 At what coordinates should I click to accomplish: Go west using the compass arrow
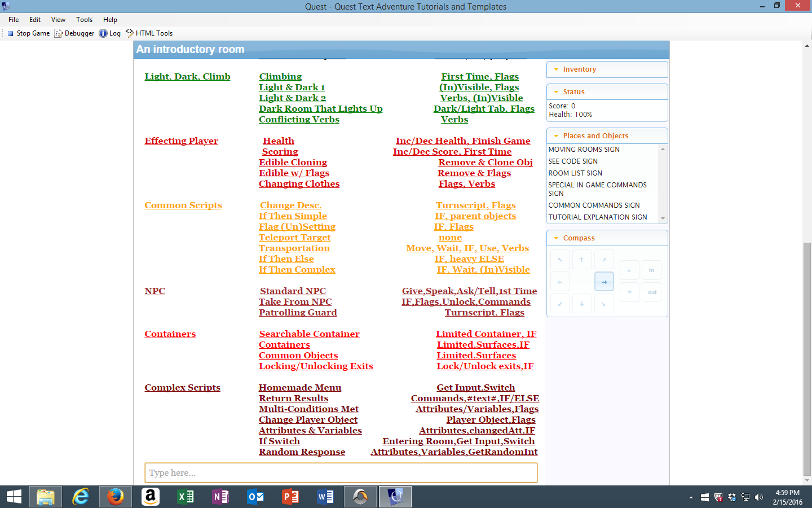click(560, 282)
